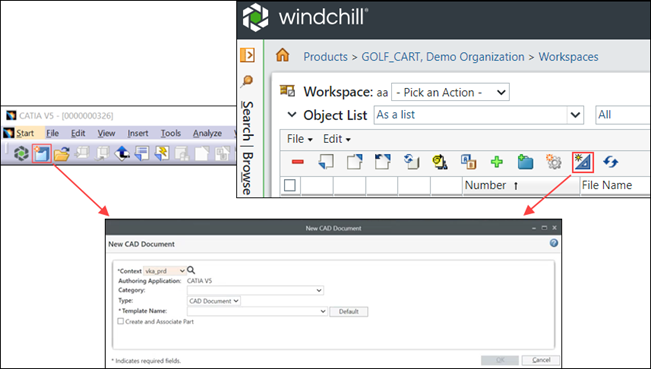Screen dimensions: 651x369
Task: Open the Analyze menu in CATIA
Action: pyautogui.click(x=207, y=133)
